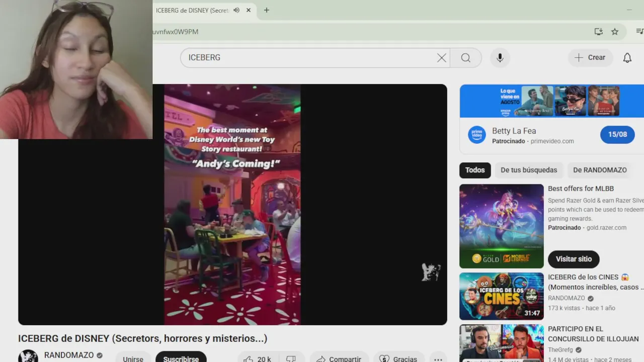The image size is (644, 362).
Task: Open the RANDOMAZO channel name below video
Action: point(69,355)
